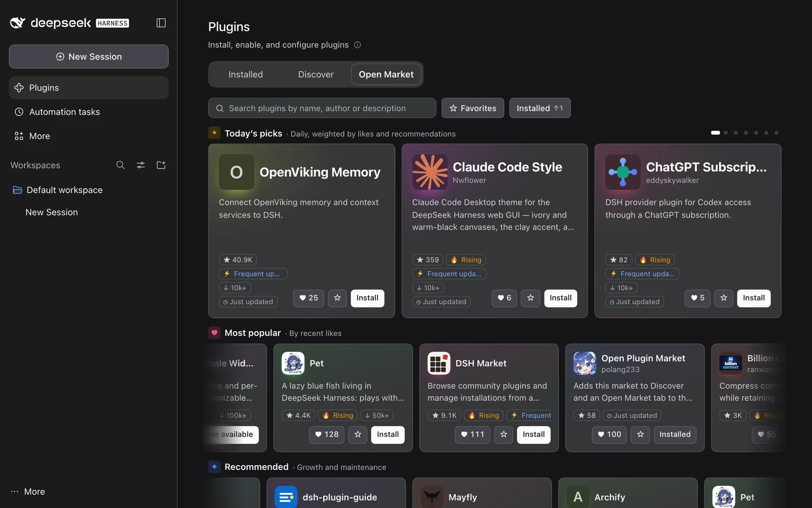Image resolution: width=812 pixels, height=508 pixels.
Task: Click the DSH Market grid icon
Action: (x=439, y=363)
